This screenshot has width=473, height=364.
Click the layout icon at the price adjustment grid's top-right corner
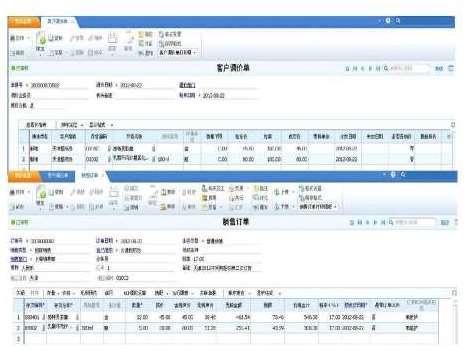coord(453,125)
